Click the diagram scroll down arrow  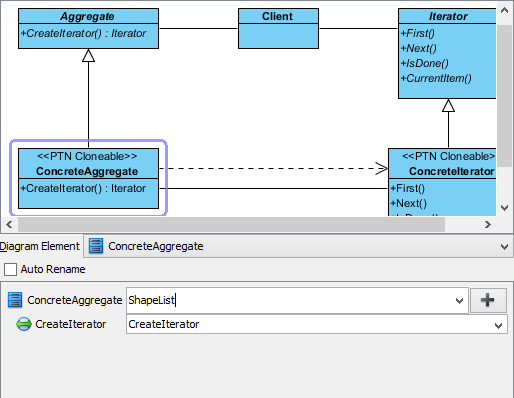(x=504, y=208)
